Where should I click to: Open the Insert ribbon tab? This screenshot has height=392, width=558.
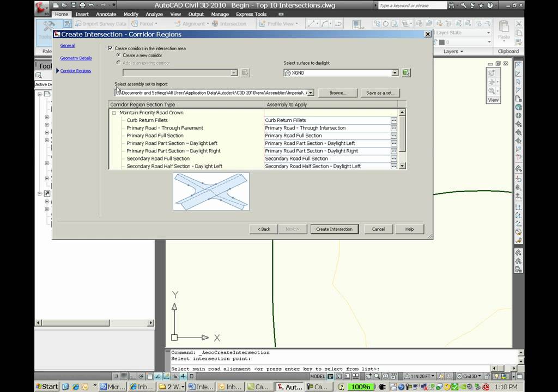click(x=82, y=14)
